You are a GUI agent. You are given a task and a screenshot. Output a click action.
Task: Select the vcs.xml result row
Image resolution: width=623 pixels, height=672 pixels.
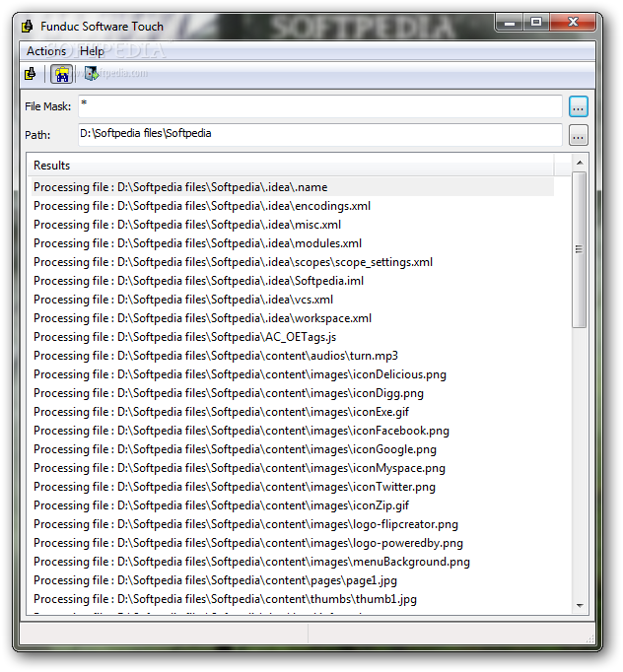point(293,300)
